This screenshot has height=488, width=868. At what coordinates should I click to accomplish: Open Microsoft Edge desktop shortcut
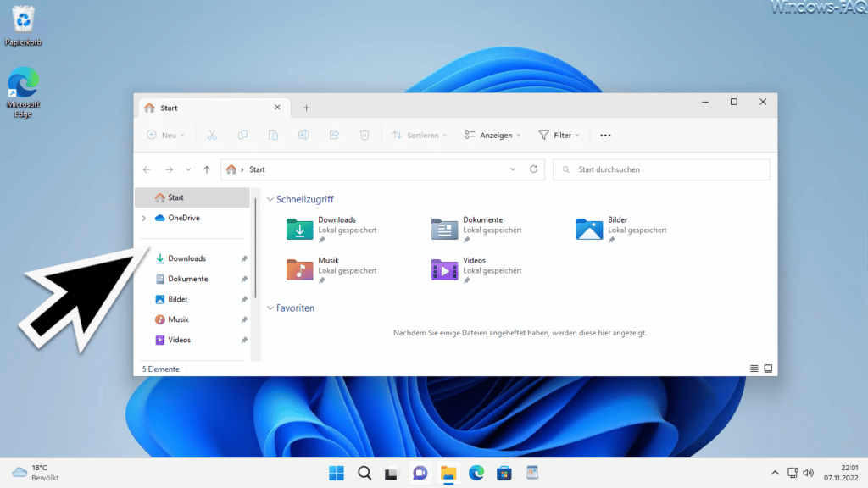click(x=23, y=91)
